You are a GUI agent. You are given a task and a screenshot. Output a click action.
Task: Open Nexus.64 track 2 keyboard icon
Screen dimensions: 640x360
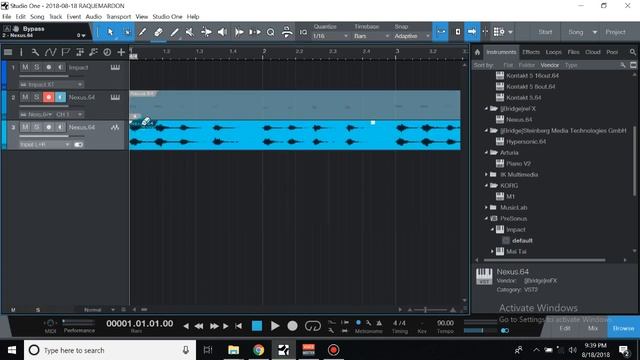115,97
